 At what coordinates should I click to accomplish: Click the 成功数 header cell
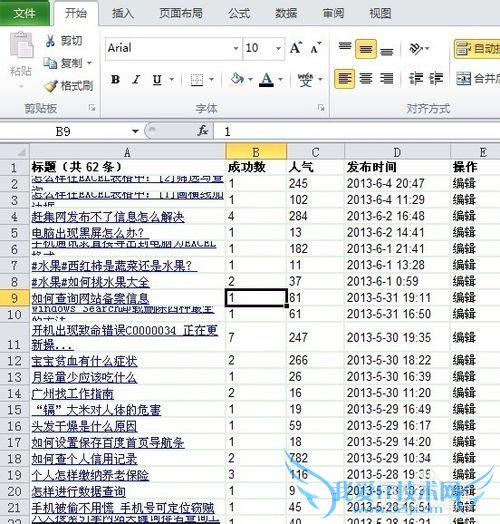(256, 167)
